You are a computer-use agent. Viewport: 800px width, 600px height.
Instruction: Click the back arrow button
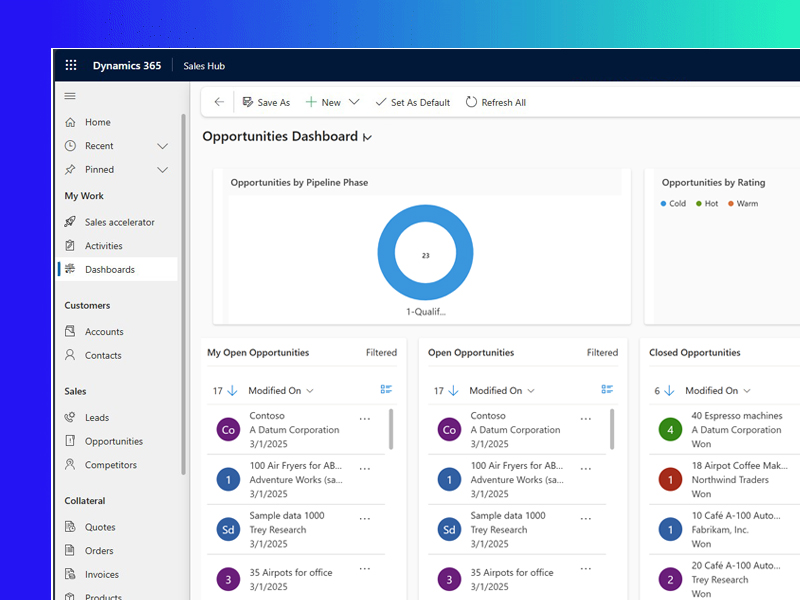219,102
